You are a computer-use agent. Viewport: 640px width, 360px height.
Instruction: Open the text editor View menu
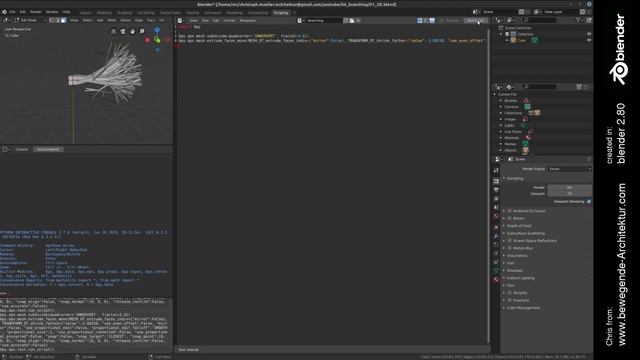(x=193, y=20)
